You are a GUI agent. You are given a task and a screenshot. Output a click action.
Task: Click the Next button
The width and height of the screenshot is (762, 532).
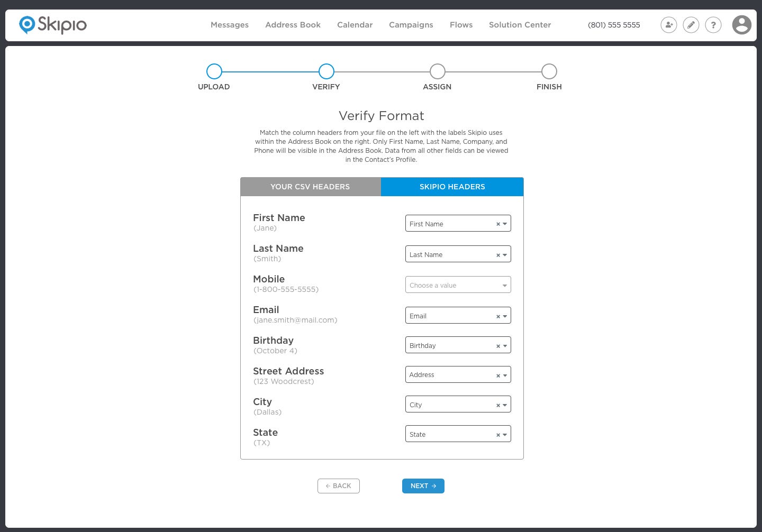tap(423, 486)
